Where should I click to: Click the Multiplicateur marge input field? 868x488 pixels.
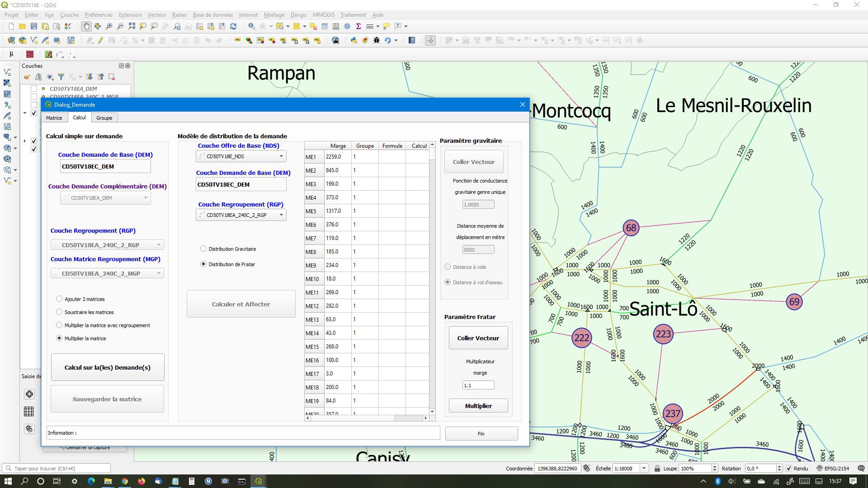point(478,385)
